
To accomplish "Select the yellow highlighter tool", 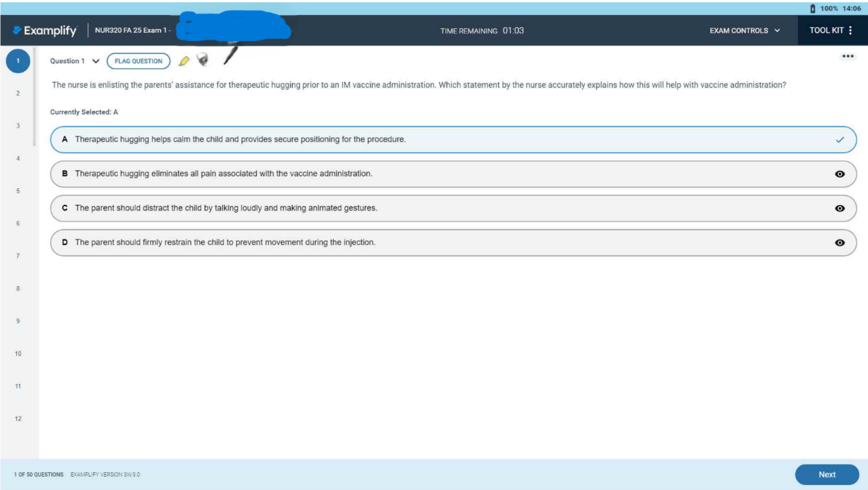I will (184, 61).
